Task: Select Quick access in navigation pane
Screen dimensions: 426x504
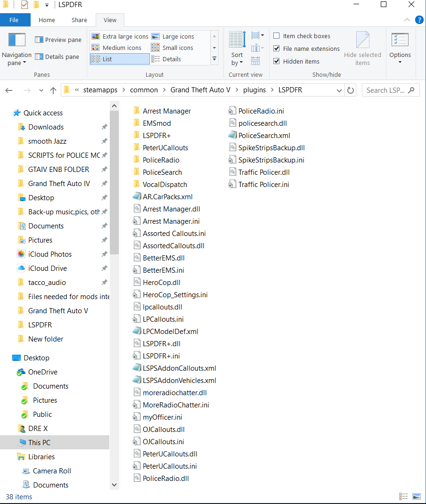Action: pos(43,113)
